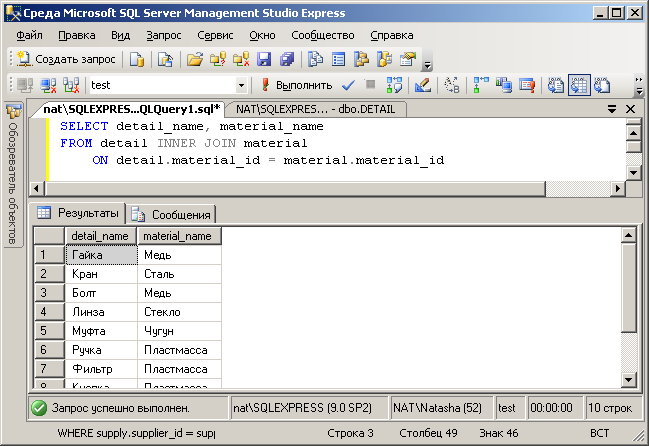Click the icon with the red question mark
Image resolution: width=649 pixels, height=446 pixels.
(x=218, y=60)
